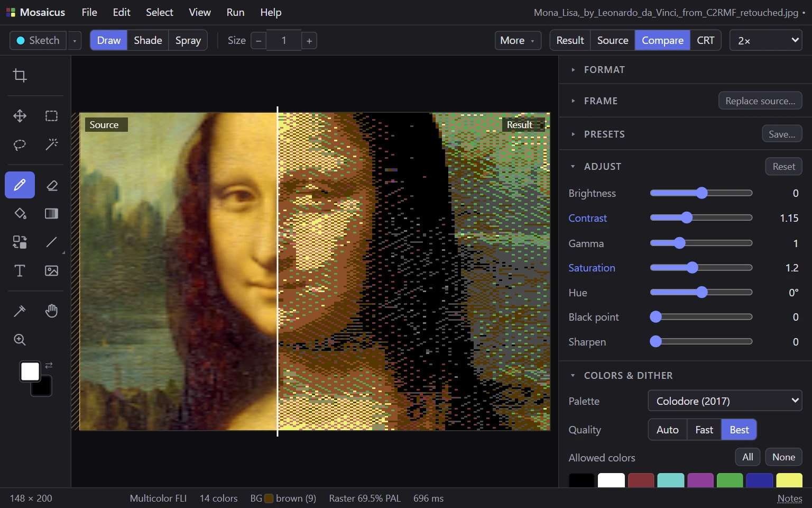Open the File menu
This screenshot has width=812, height=508.
pyautogui.click(x=89, y=12)
